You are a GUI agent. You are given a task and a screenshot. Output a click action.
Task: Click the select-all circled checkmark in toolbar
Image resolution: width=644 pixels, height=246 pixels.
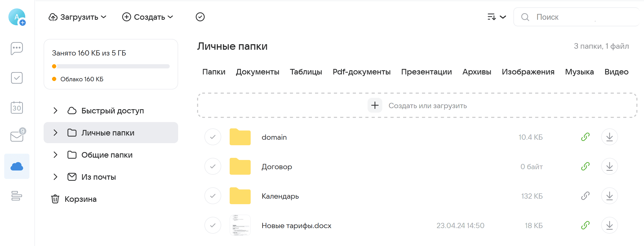[x=200, y=17]
